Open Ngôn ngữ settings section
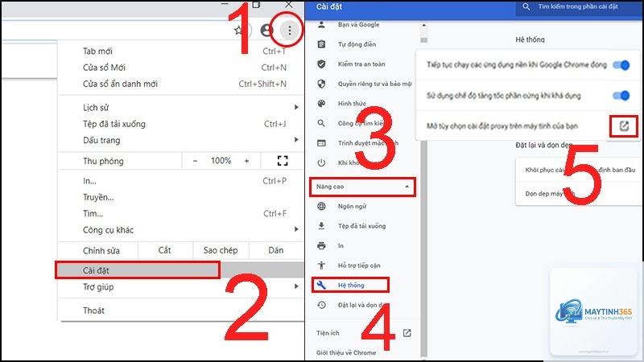This screenshot has height=362, width=644. tap(352, 206)
